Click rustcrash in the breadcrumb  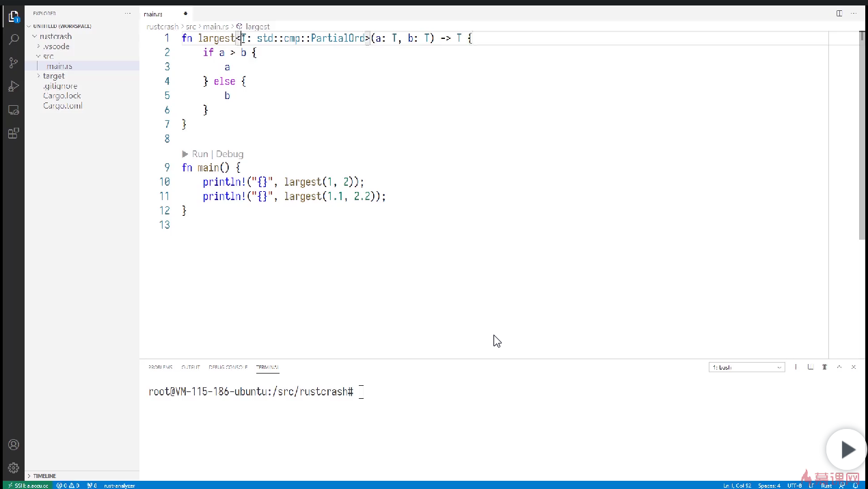pyautogui.click(x=163, y=27)
